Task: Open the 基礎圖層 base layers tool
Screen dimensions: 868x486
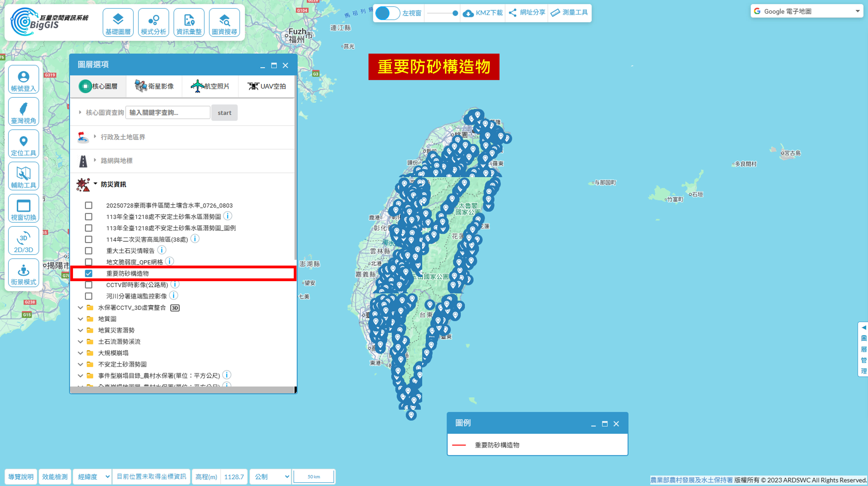Action: click(x=118, y=22)
